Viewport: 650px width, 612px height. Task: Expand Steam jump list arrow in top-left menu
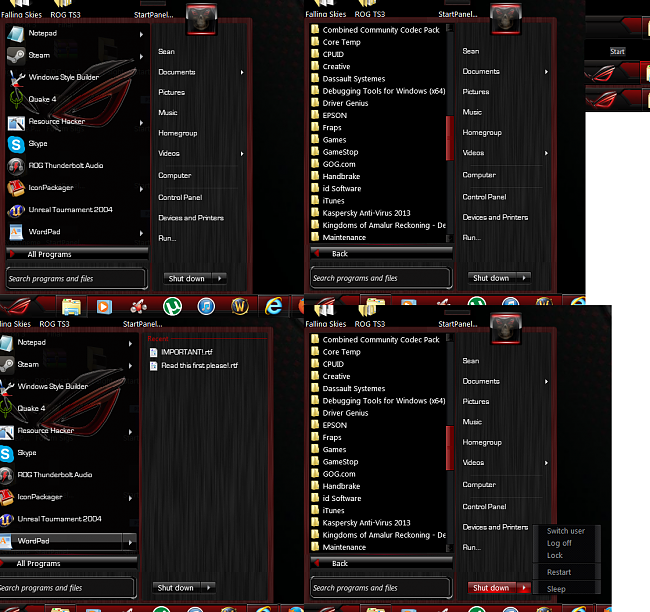141,56
